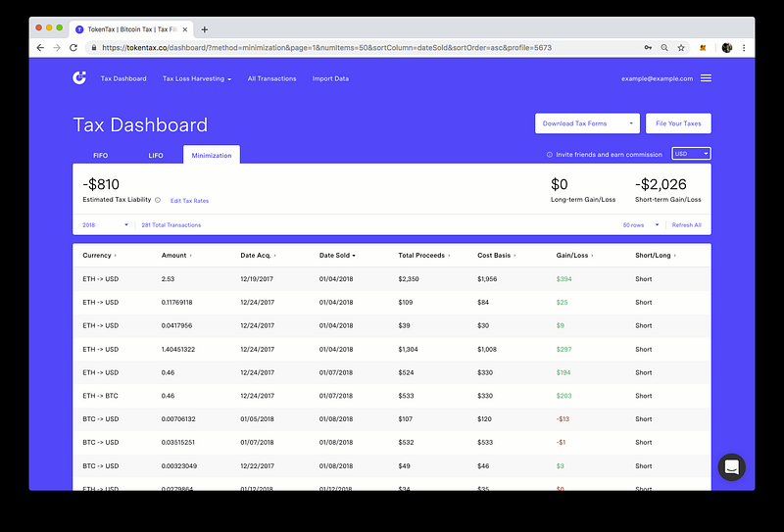784x532 pixels.
Task: Click the lock icon in address bar
Action: [93, 47]
